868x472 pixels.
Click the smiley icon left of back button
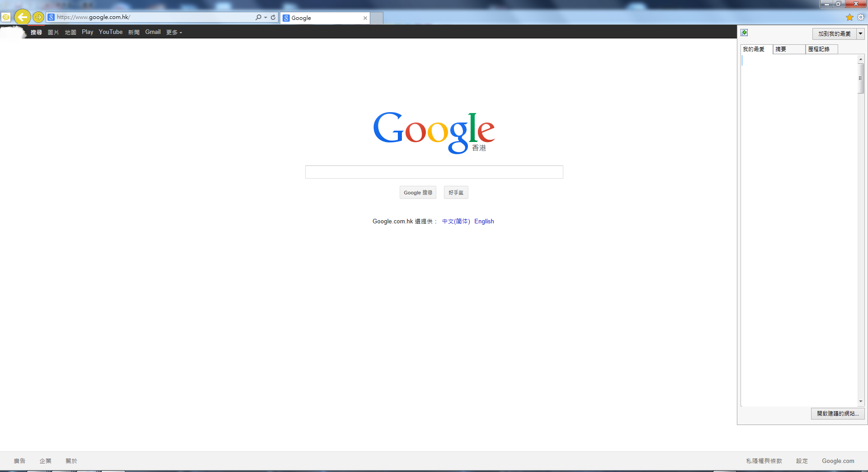tap(6, 17)
